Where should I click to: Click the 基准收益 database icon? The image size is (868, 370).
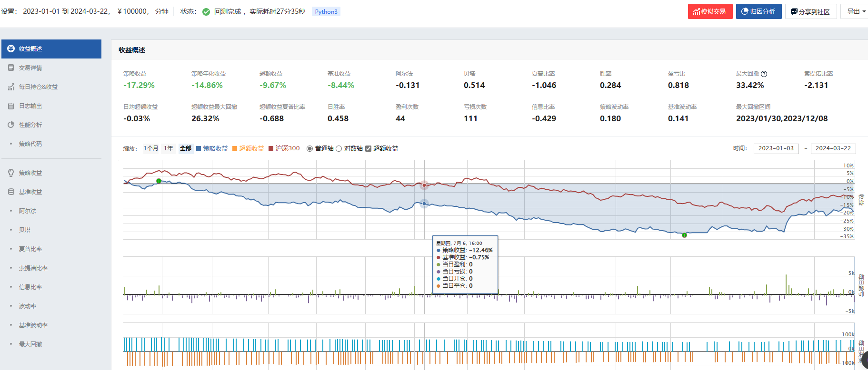[11, 192]
